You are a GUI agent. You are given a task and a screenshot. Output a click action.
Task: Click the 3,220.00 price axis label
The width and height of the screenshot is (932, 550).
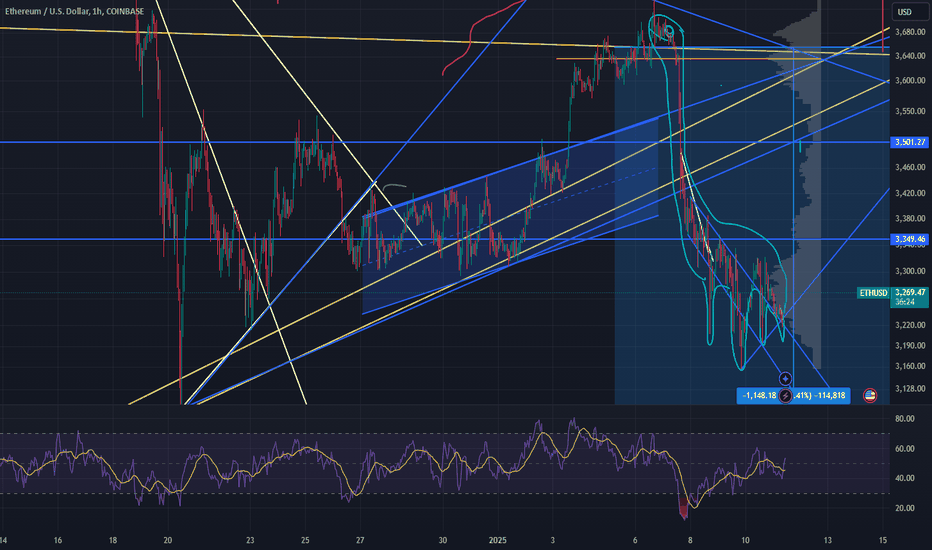click(910, 325)
